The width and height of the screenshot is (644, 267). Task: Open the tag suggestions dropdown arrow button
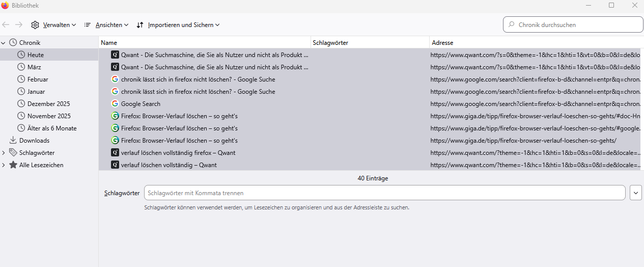coord(635,193)
